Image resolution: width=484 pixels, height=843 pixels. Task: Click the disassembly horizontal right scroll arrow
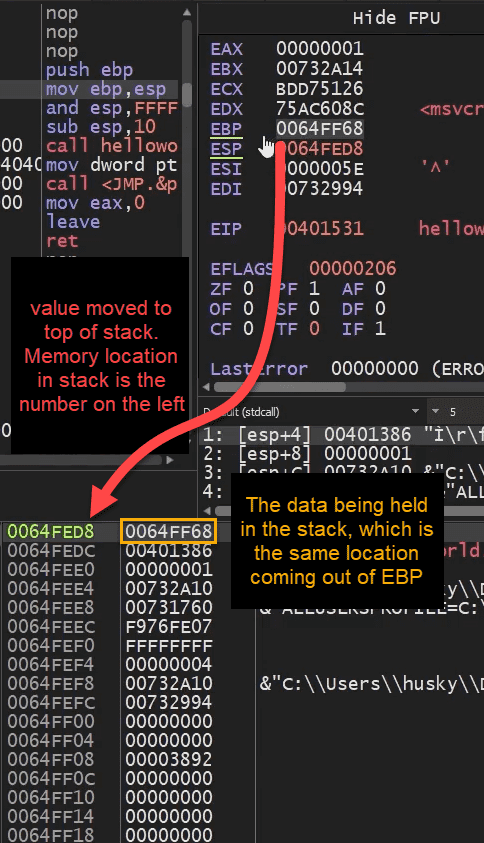click(x=170, y=460)
